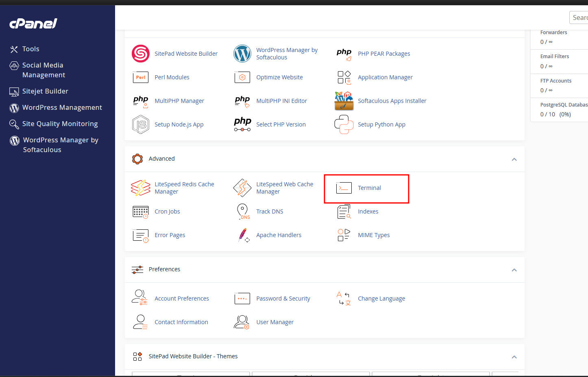The height and width of the screenshot is (377, 588).
Task: Open the Terminal link
Action: [369, 188]
